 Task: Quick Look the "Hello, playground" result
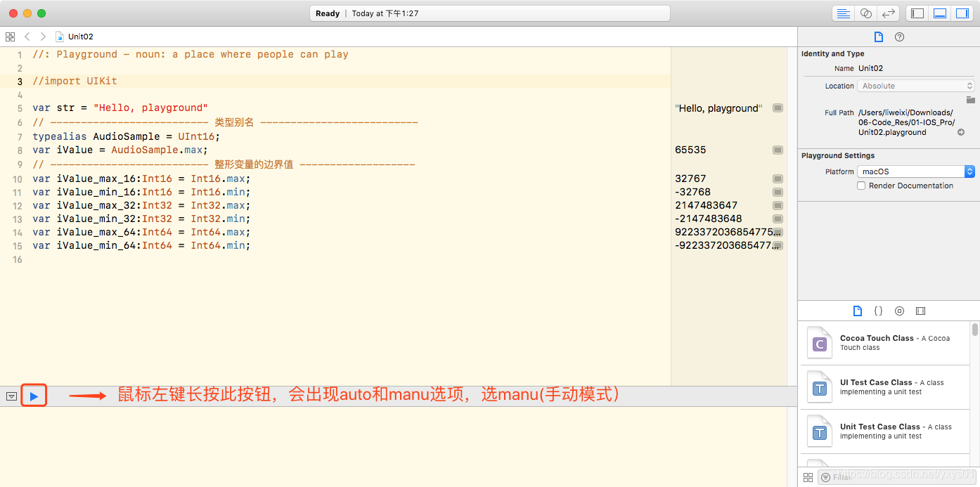pos(778,108)
